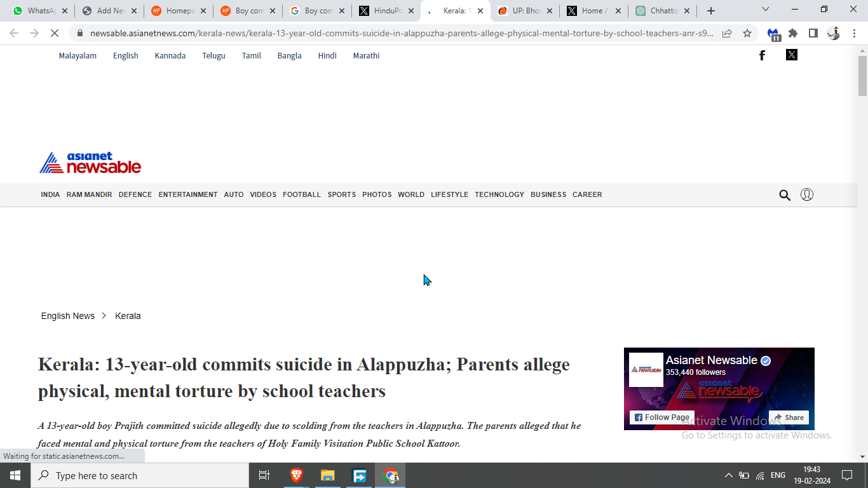Toggle the browser side panel icon

[x=813, y=33]
